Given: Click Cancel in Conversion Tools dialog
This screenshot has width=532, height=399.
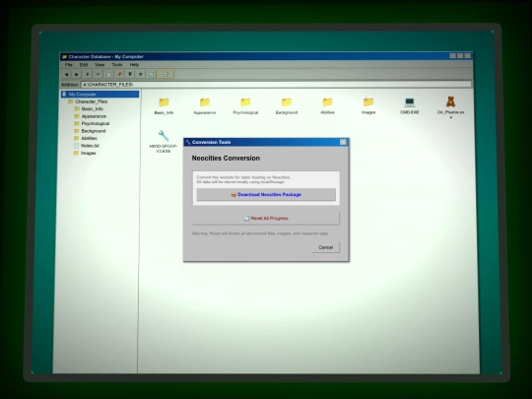Looking at the screenshot, I should point(325,247).
